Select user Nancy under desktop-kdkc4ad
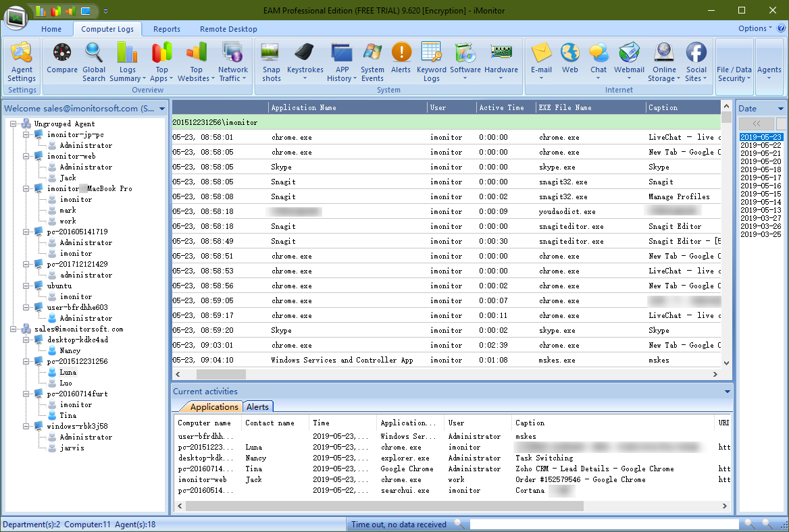This screenshot has height=532, width=789. (70, 351)
